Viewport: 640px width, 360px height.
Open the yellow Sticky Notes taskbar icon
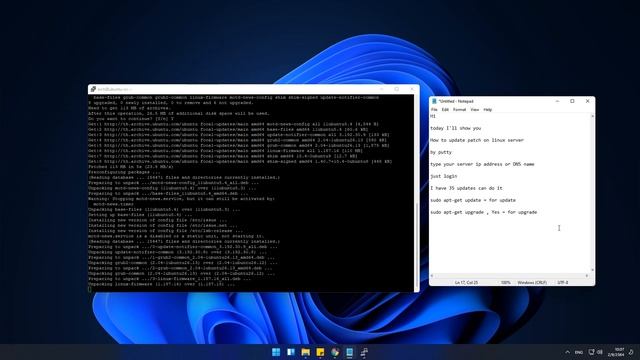(x=320, y=352)
